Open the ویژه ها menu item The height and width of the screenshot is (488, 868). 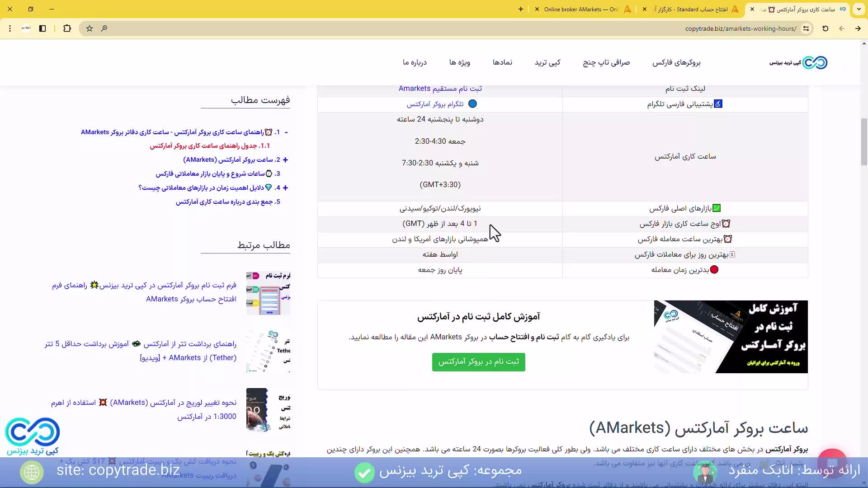(x=460, y=62)
